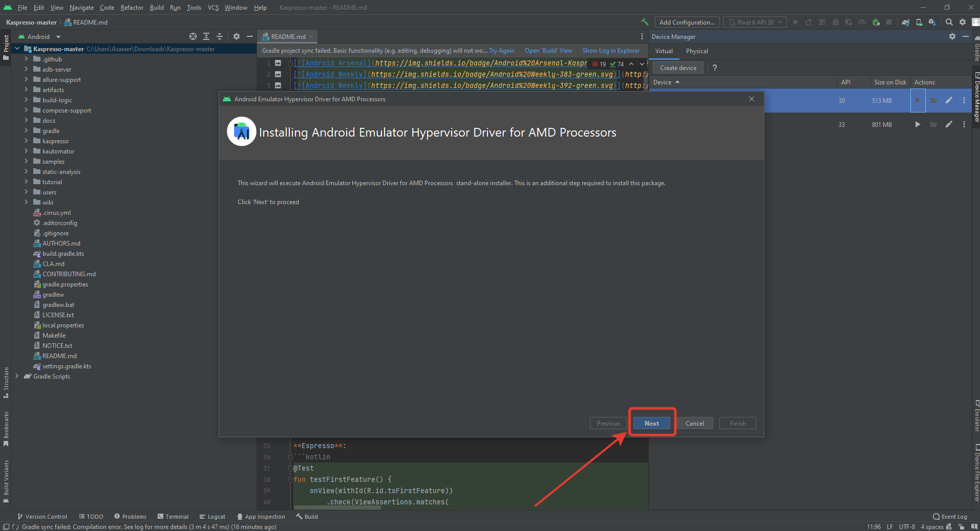Open the SDK Manager toolbar icon
Screen dimensions: 980x531
point(932,22)
